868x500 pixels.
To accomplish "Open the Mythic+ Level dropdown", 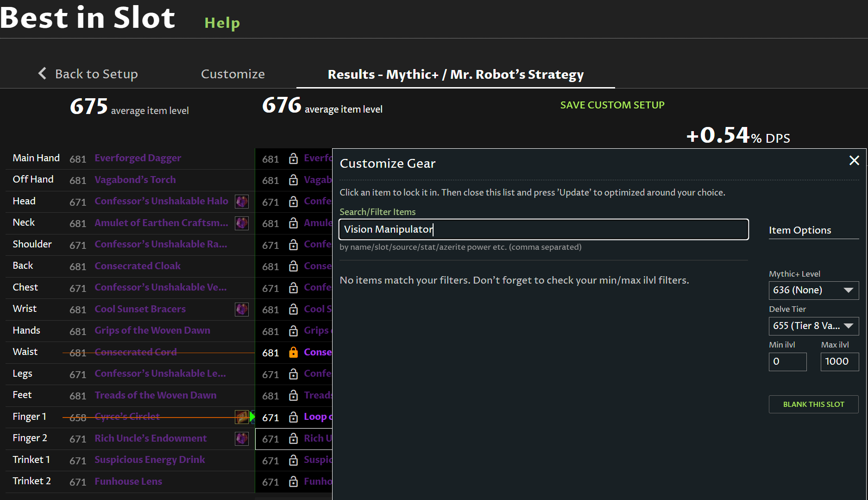I will pyautogui.click(x=813, y=290).
